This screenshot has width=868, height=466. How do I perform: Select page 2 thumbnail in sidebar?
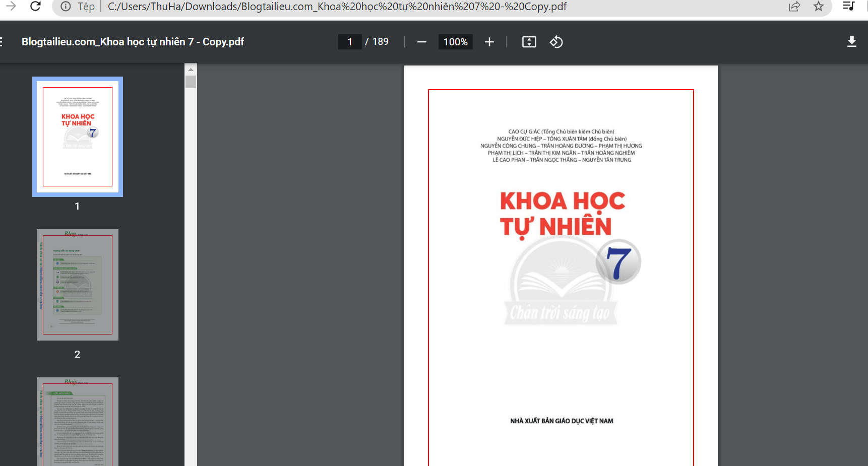pos(78,285)
